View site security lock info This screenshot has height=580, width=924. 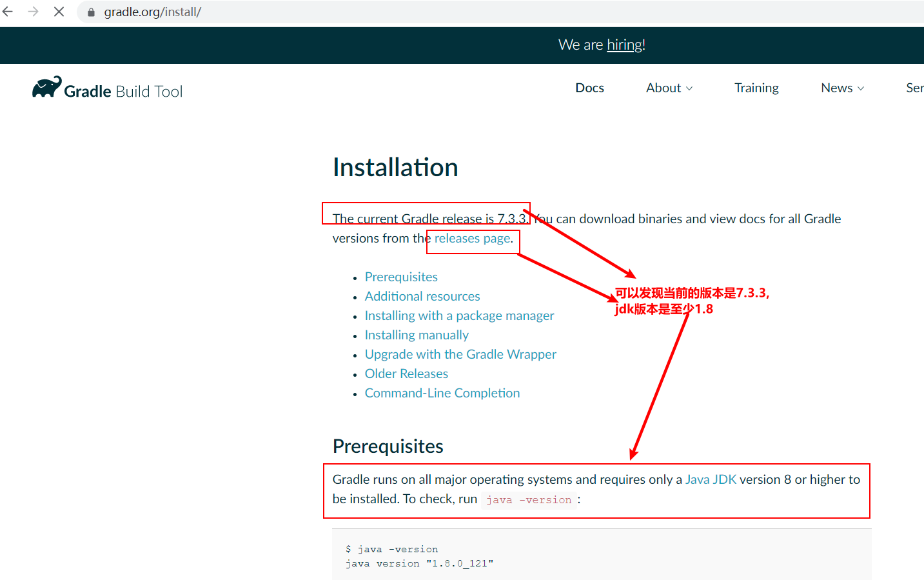[x=91, y=12]
